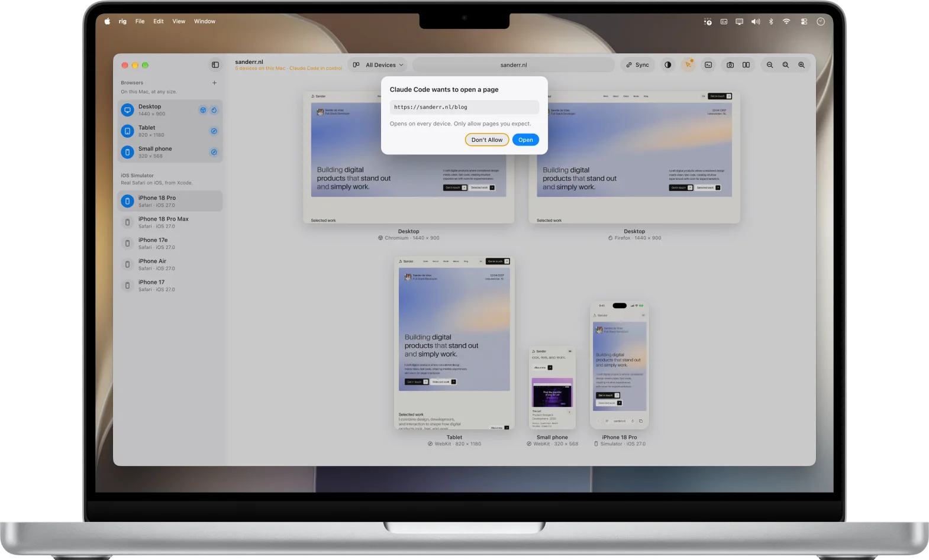This screenshot has height=560, width=929.
Task: Toggle the sidebar panel icon
Action: (215, 65)
